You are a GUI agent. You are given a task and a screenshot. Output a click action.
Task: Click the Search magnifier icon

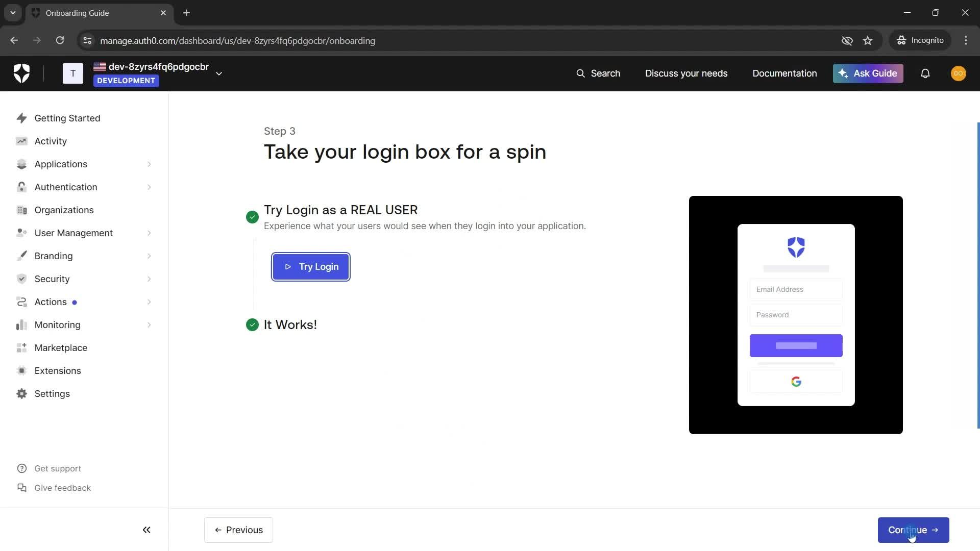[x=580, y=73]
